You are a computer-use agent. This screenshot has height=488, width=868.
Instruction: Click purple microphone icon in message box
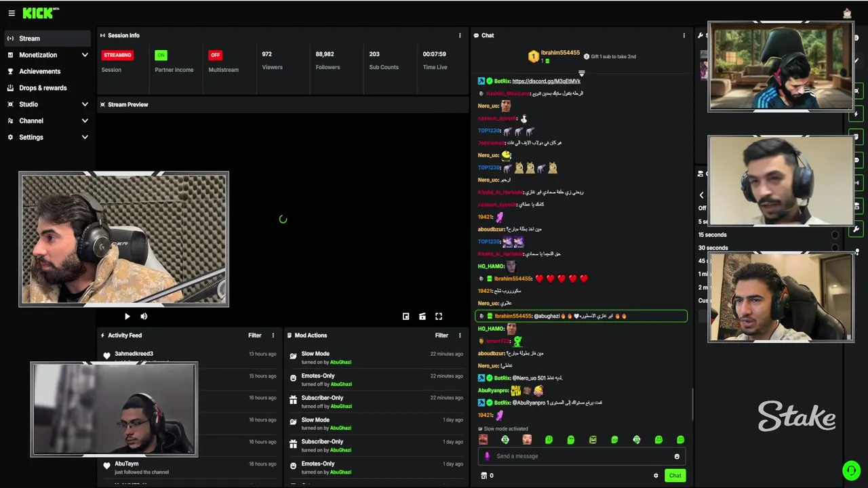pos(487,456)
